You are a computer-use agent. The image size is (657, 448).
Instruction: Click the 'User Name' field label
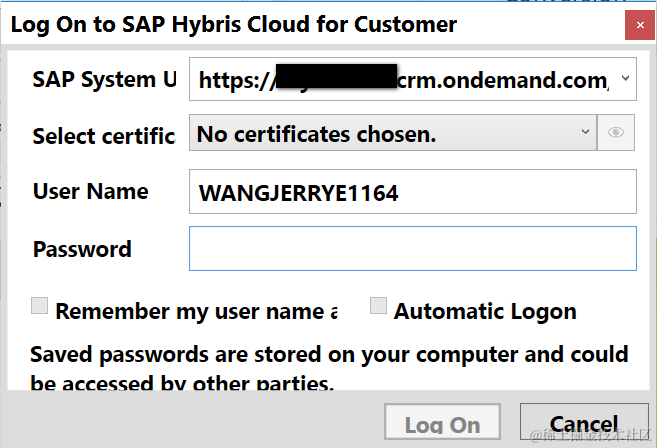(x=91, y=192)
